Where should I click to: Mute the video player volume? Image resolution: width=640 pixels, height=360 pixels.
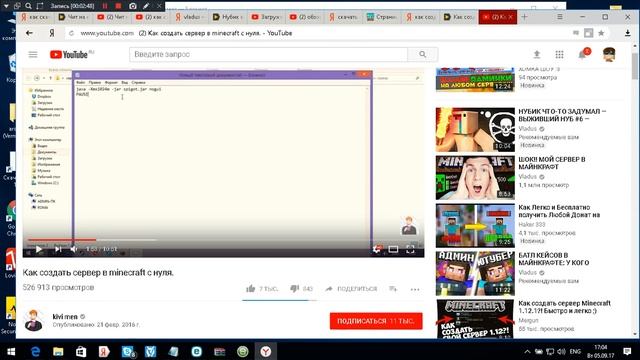(74, 249)
